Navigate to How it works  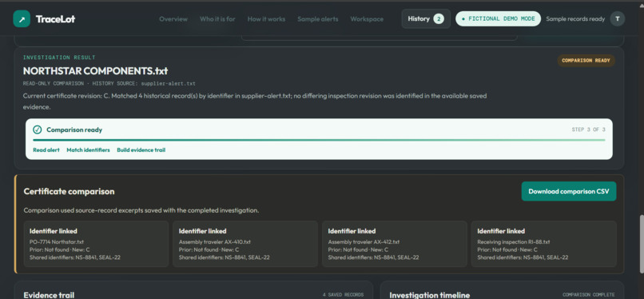point(266,19)
